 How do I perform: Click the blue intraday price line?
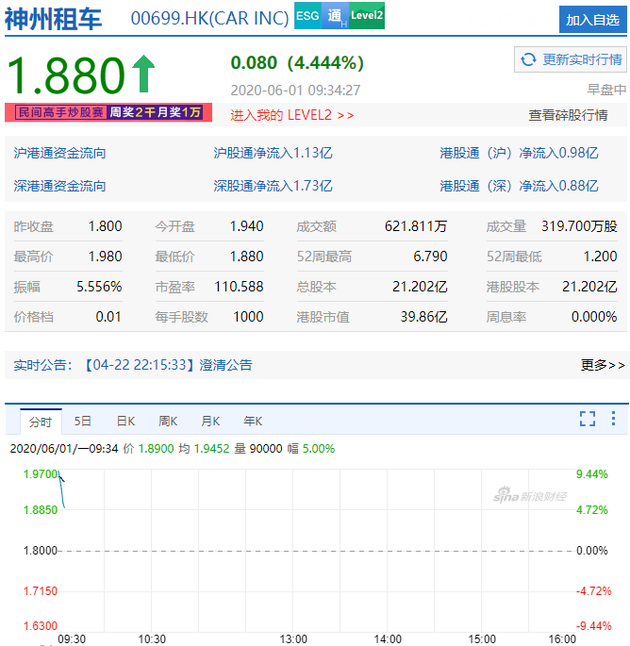(62, 490)
